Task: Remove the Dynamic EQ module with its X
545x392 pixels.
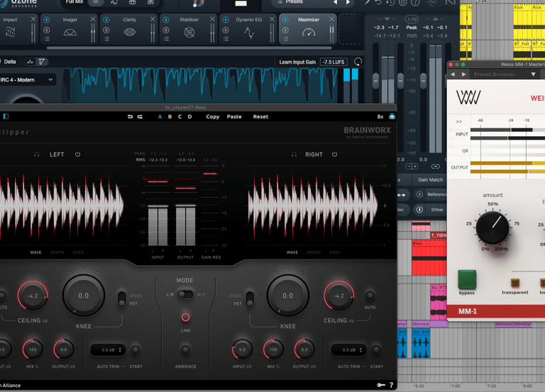Action: 272,19
